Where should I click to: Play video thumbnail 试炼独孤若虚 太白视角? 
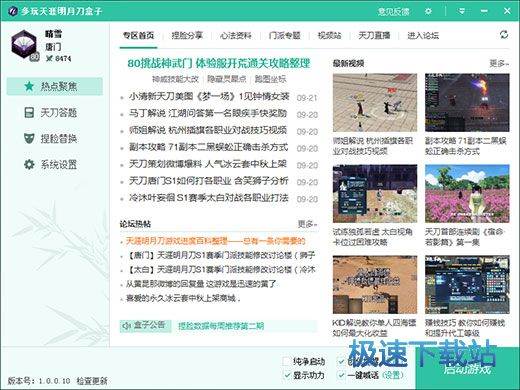coord(375,194)
